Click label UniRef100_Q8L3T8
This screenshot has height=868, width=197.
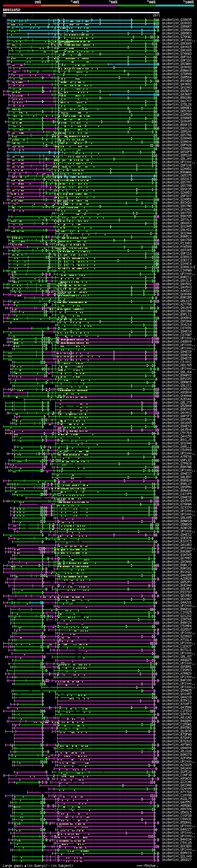coord(177,403)
